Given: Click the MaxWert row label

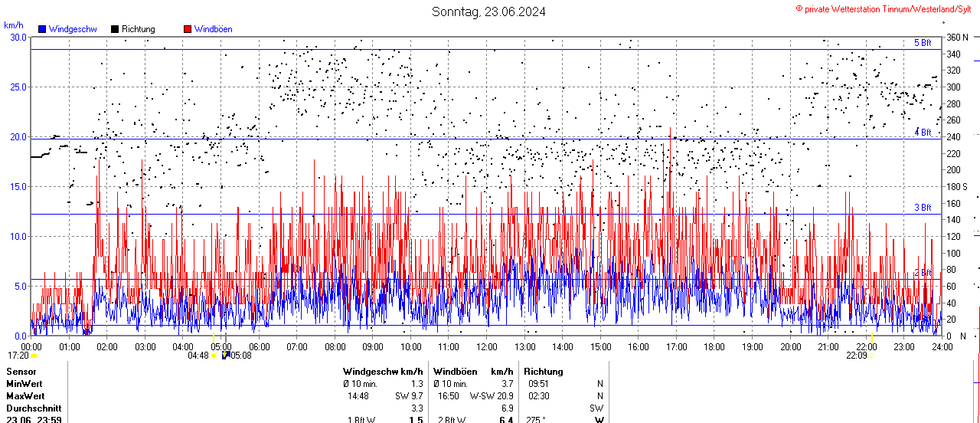Looking at the screenshot, I should coord(25,396).
